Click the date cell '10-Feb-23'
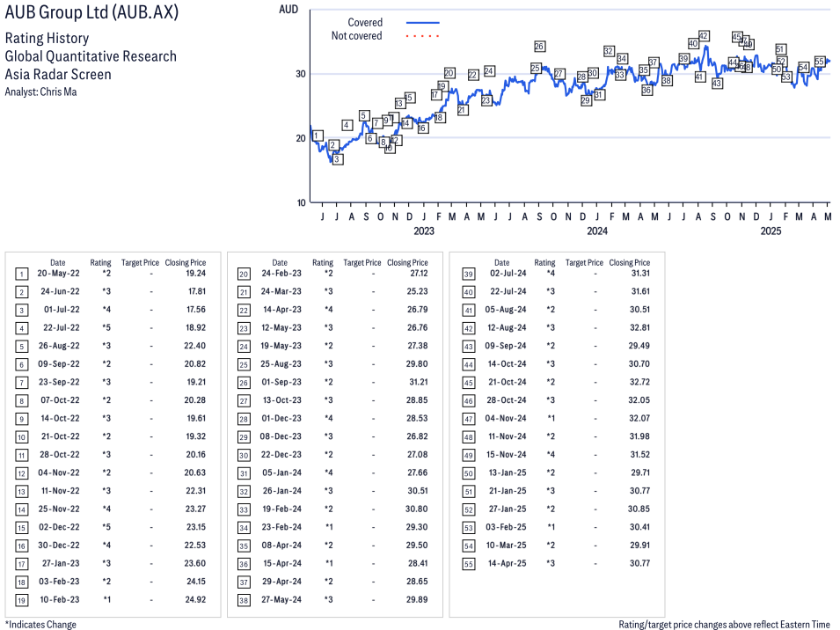840x630 pixels. point(60,599)
